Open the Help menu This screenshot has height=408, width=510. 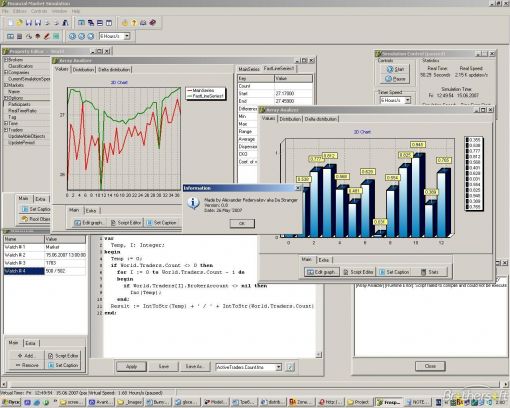coord(76,11)
